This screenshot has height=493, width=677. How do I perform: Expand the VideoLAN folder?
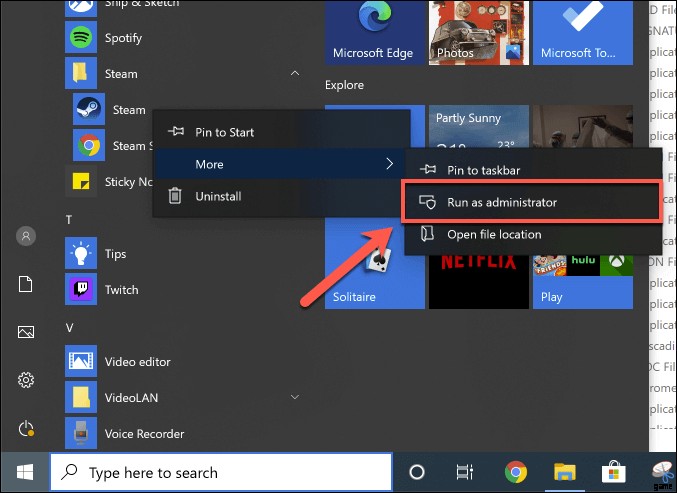(x=294, y=398)
